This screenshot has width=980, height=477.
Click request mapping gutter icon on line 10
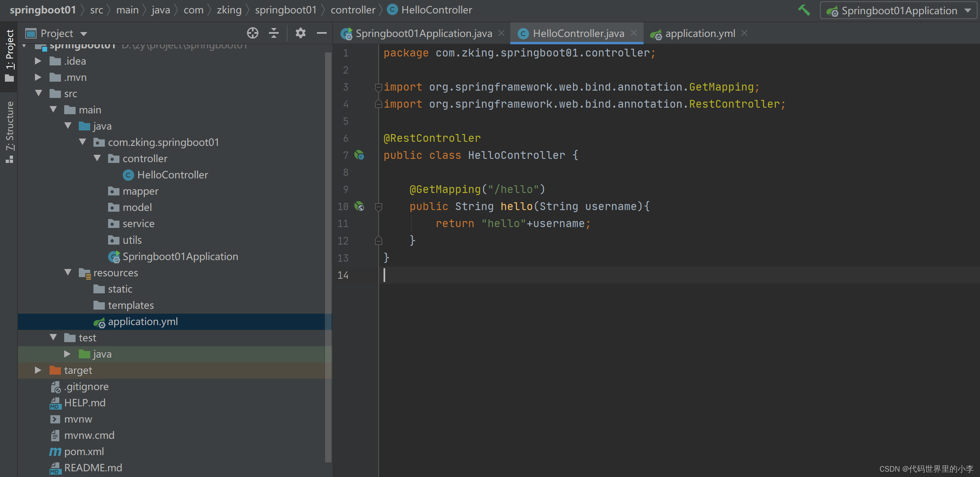pyautogui.click(x=359, y=206)
